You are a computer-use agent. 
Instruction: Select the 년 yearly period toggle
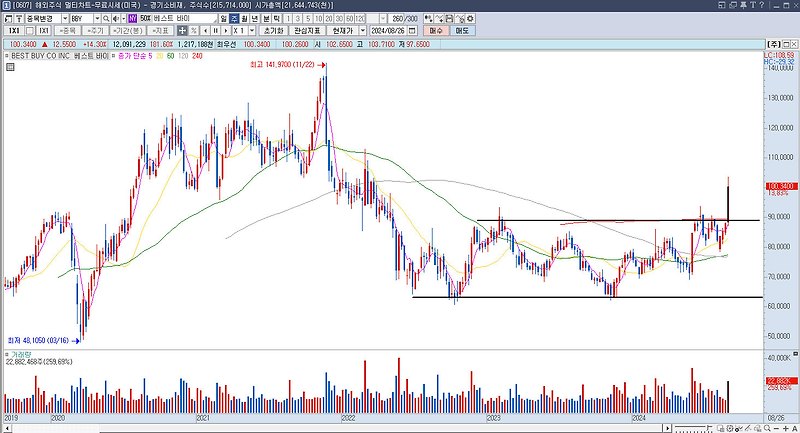tap(254, 18)
